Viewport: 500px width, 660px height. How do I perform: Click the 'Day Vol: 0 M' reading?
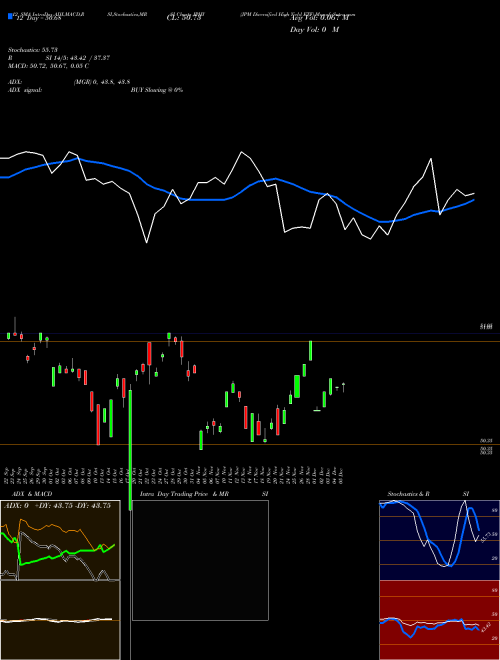tap(314, 30)
